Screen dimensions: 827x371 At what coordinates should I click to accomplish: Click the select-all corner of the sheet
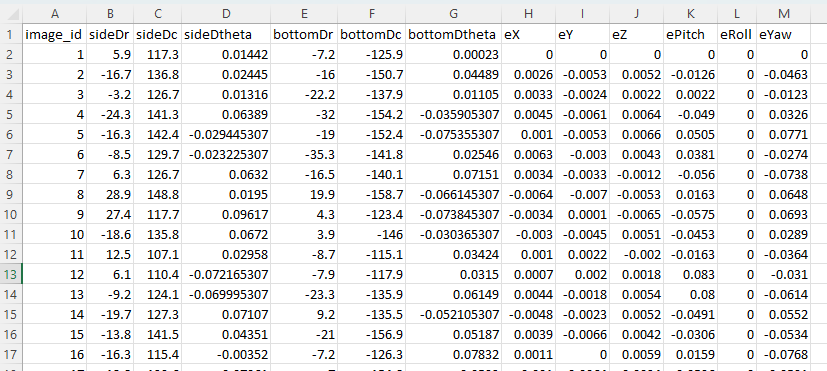click(11, 13)
